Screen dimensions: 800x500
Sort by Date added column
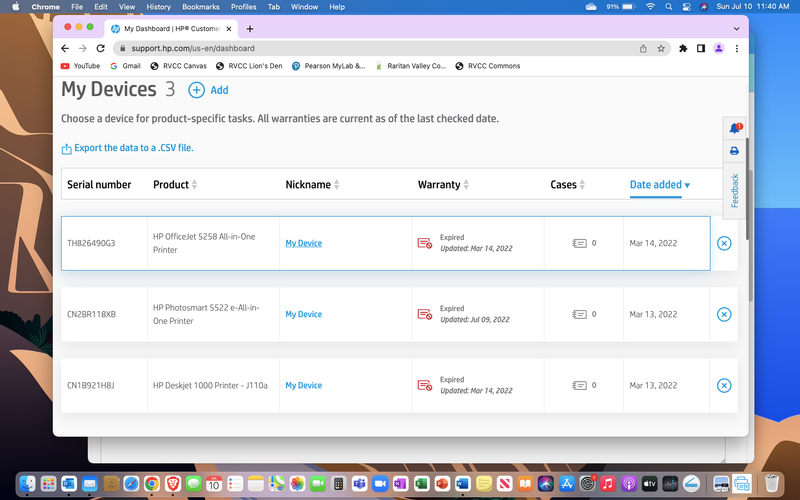click(x=659, y=185)
